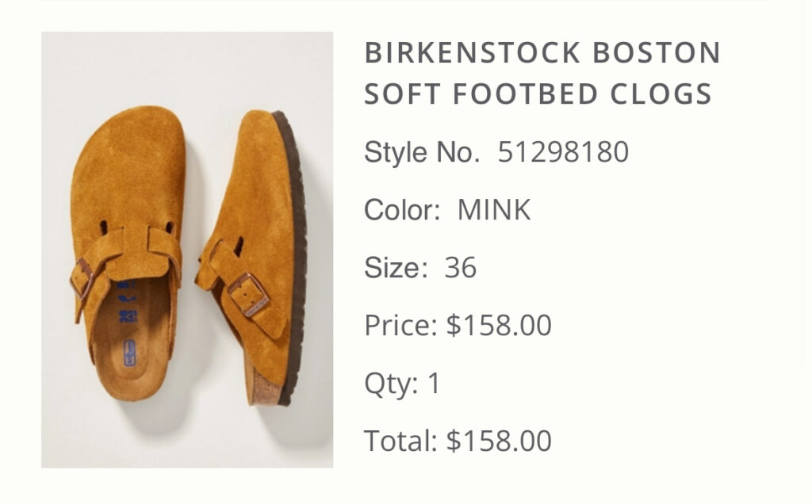Select the $158.00 price amount

pos(499,326)
